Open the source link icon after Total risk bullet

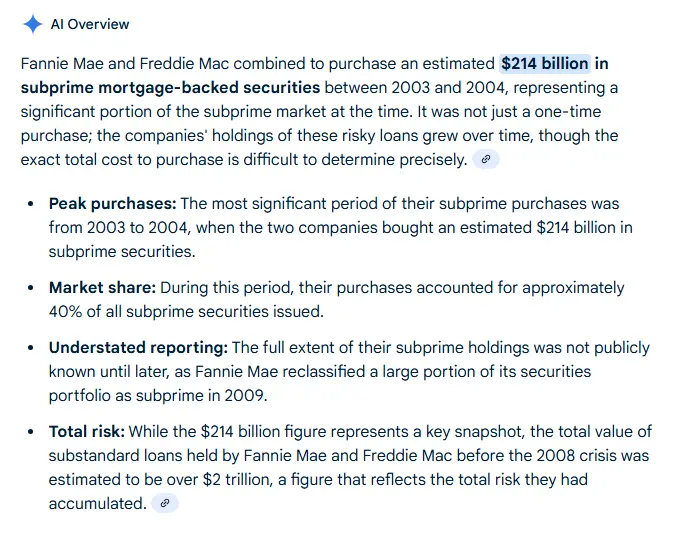click(x=165, y=503)
